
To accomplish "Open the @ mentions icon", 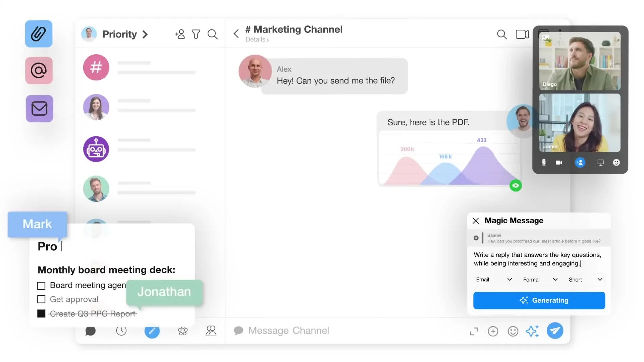I will 39,70.
